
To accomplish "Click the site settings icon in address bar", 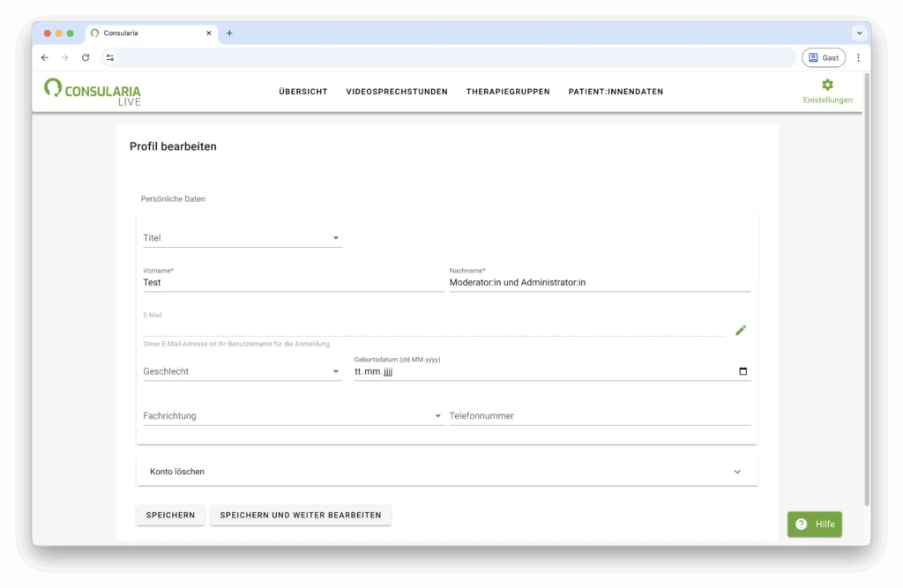I will [x=110, y=57].
